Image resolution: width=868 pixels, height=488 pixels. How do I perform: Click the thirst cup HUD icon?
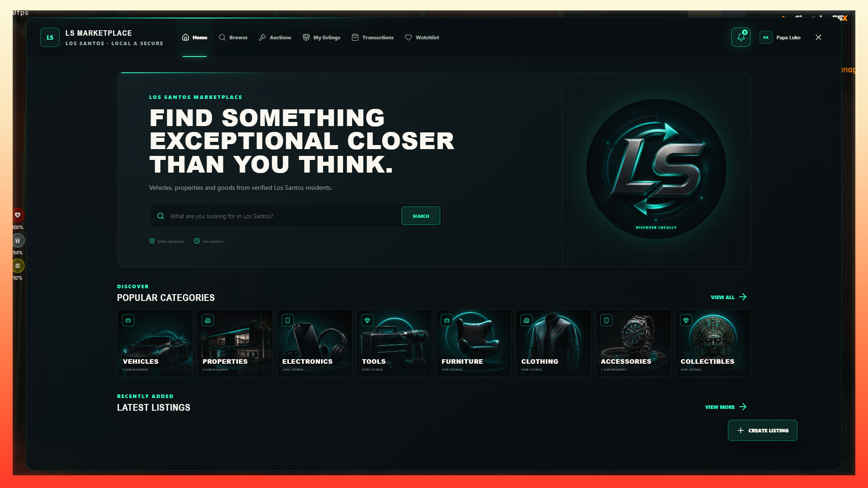click(x=18, y=240)
